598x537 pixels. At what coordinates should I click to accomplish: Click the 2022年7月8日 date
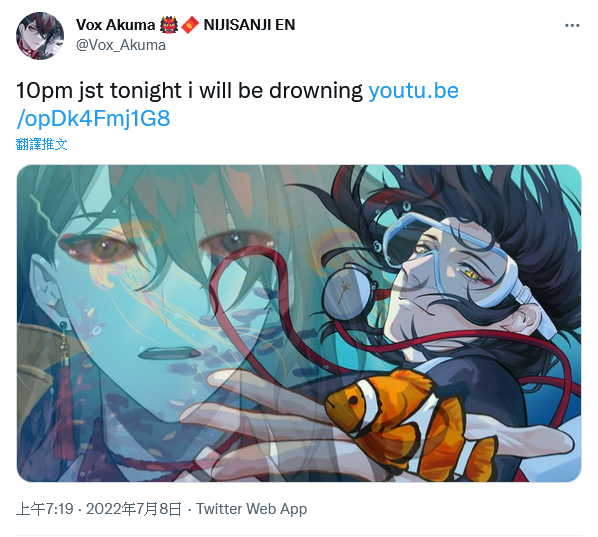click(133, 509)
